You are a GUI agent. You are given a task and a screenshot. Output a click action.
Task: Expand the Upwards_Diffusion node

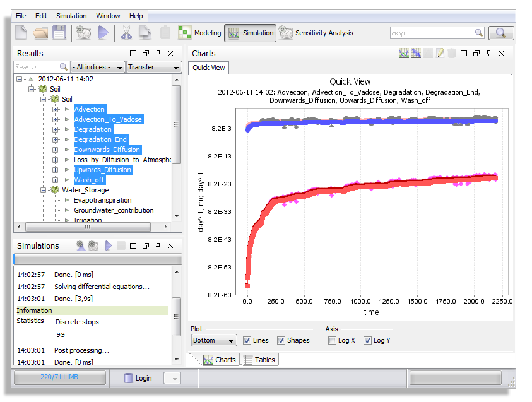(x=55, y=170)
